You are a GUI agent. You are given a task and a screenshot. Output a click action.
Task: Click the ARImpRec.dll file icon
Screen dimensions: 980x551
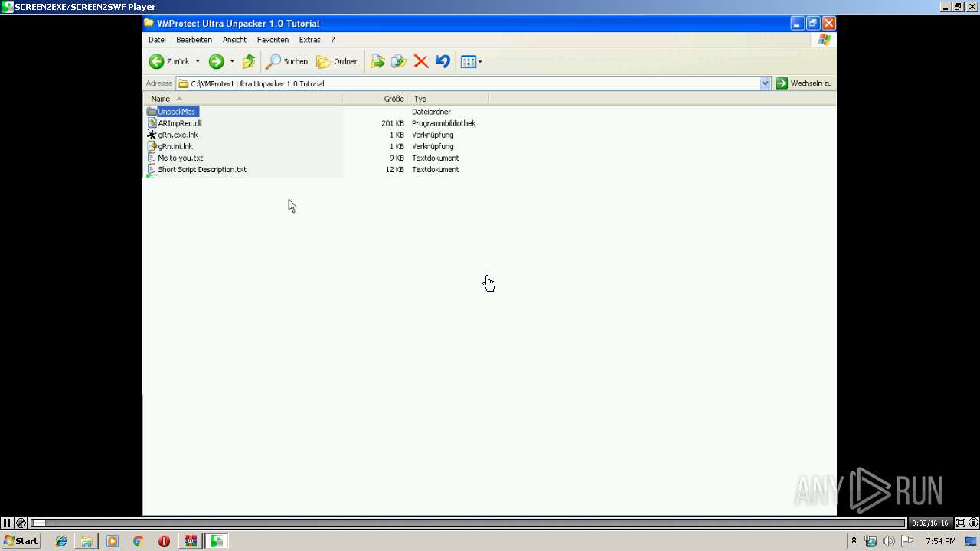[152, 123]
